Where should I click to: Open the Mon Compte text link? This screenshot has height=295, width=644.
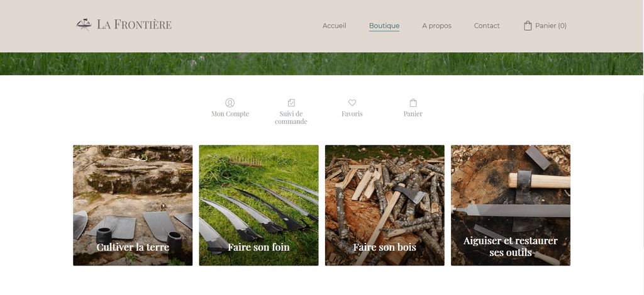[x=230, y=114]
